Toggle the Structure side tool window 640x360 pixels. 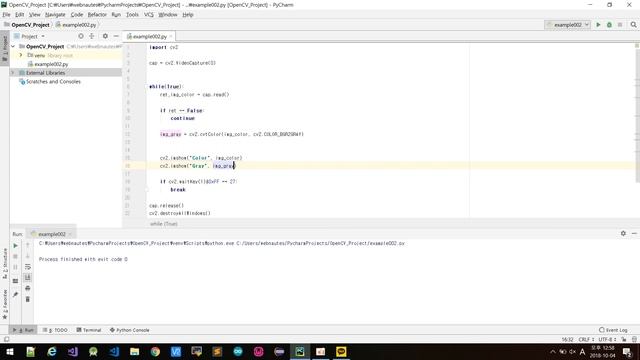(5, 263)
